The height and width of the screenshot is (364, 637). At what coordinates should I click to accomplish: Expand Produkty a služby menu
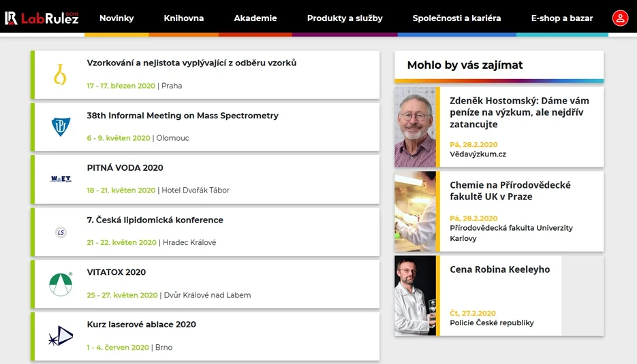click(345, 18)
